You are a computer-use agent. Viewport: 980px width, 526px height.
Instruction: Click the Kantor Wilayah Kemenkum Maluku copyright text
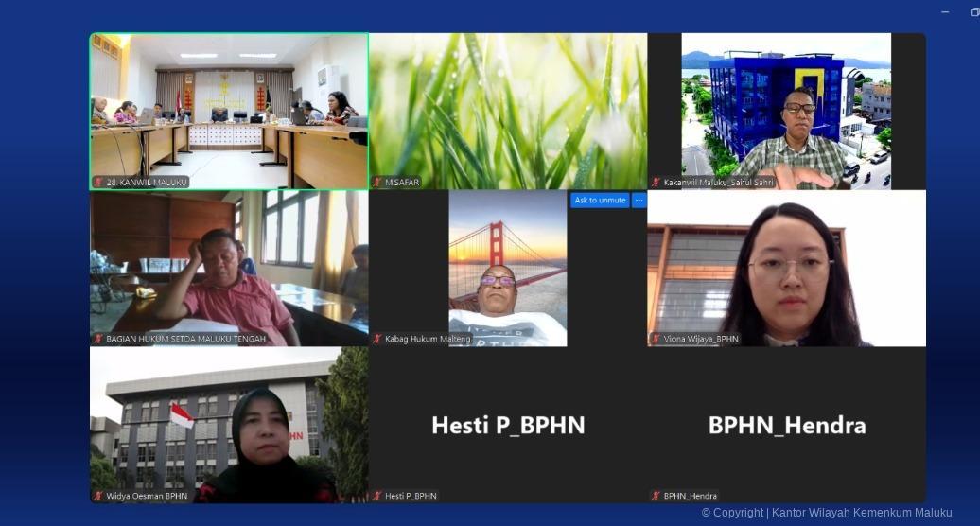(x=827, y=513)
